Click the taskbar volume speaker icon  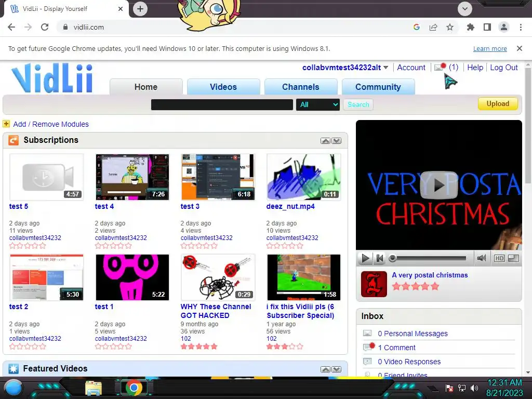[474, 388]
